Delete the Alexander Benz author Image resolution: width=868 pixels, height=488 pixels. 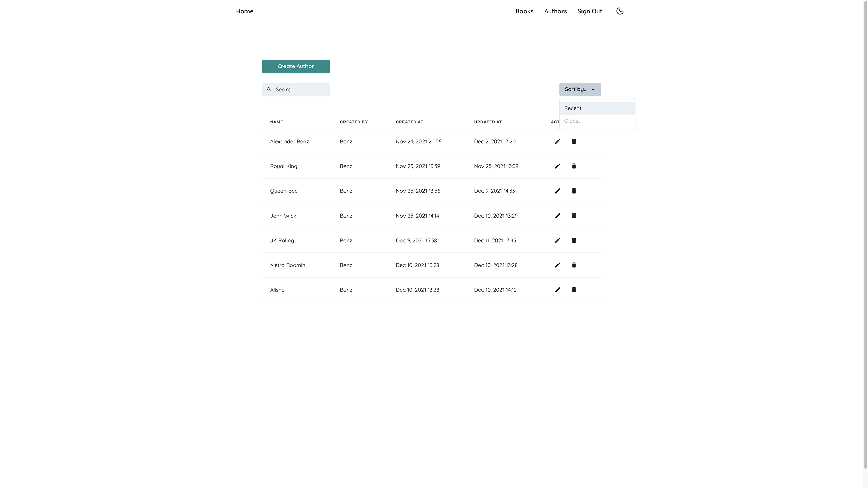pos(574,141)
